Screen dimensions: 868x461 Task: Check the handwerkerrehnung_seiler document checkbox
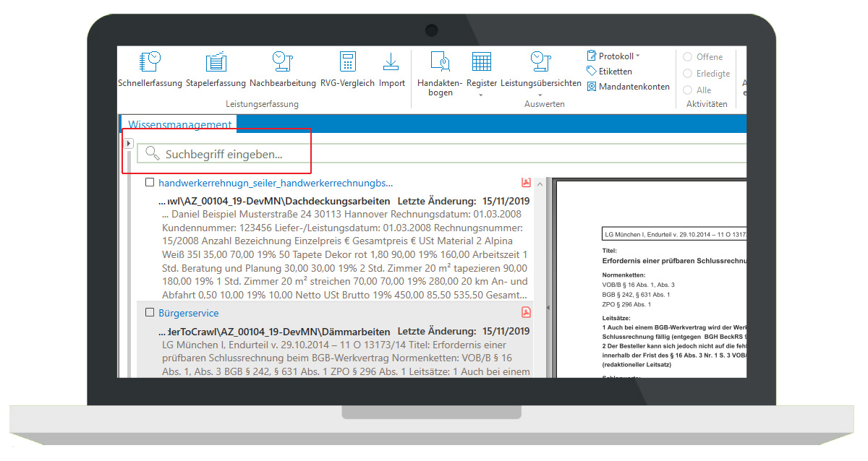coord(150,183)
